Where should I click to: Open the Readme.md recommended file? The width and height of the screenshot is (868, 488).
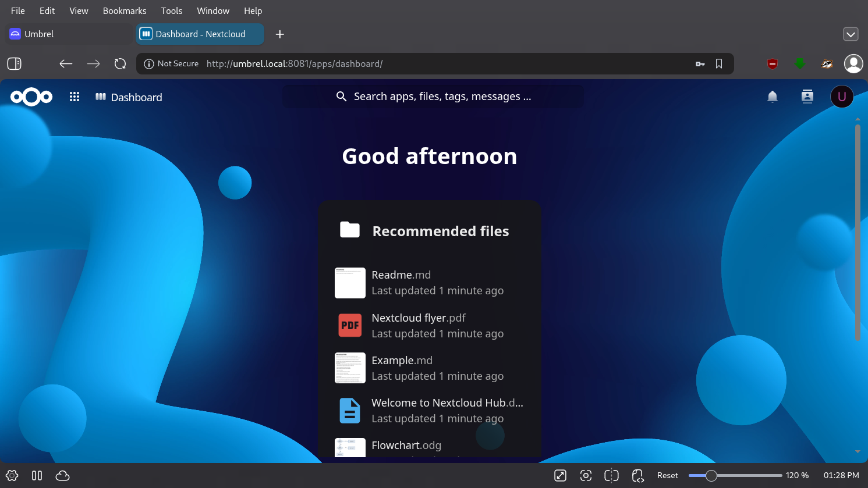point(430,283)
